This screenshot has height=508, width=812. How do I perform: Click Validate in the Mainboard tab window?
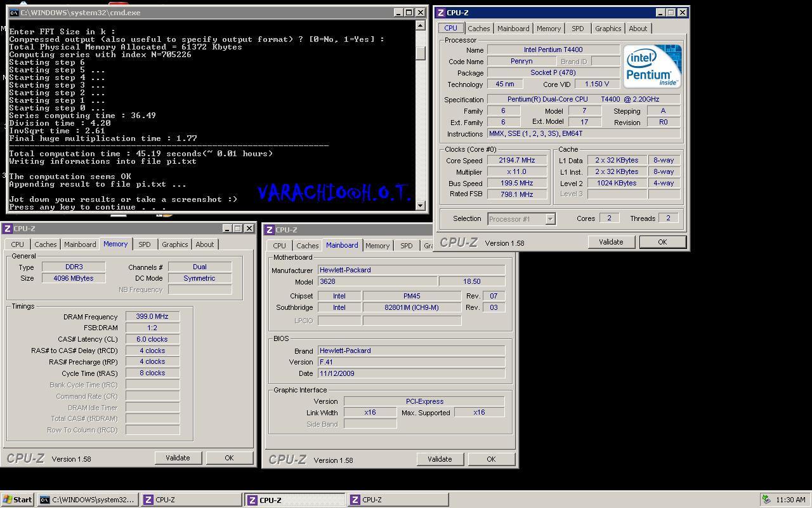pyautogui.click(x=440, y=459)
